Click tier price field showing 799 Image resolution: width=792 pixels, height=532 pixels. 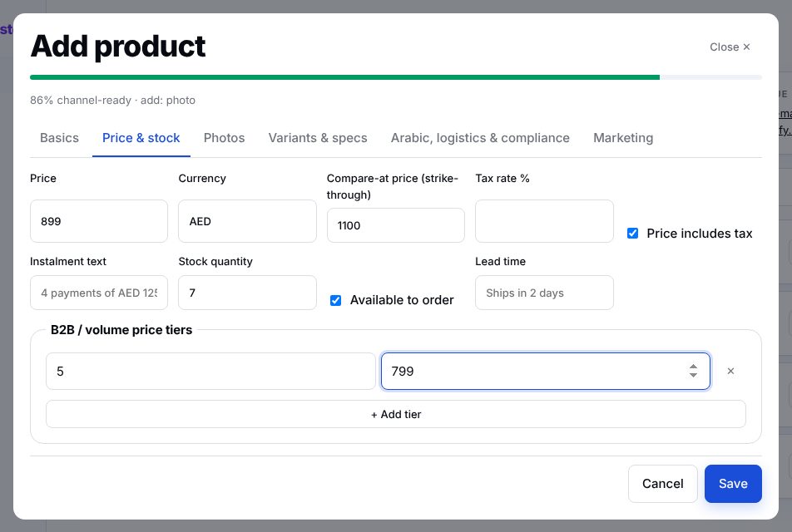click(x=546, y=371)
